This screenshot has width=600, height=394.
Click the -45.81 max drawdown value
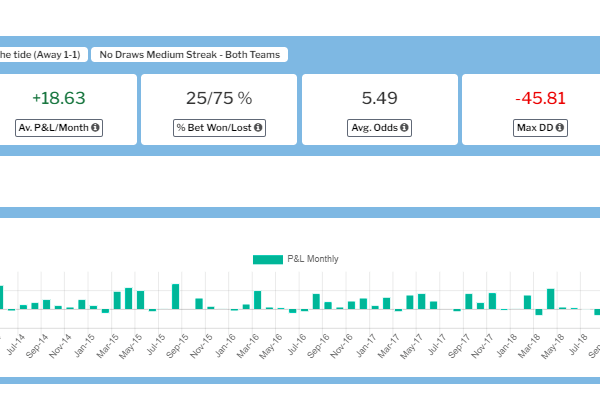click(540, 98)
